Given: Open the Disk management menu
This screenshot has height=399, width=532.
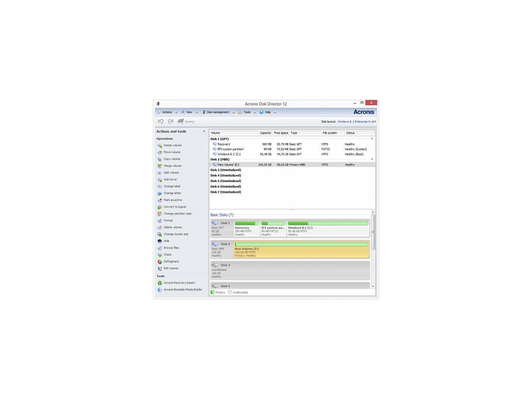Looking at the screenshot, I should [x=218, y=112].
